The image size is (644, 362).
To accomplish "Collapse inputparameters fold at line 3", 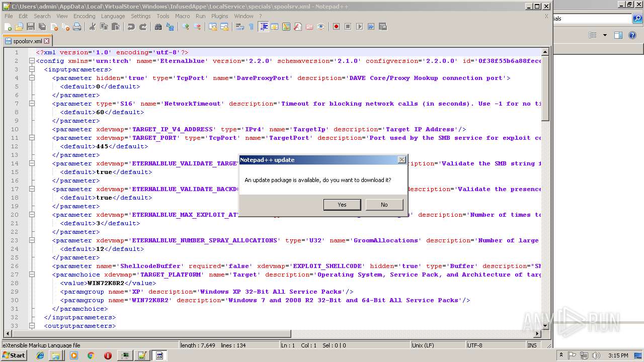I will tap(32, 69).
